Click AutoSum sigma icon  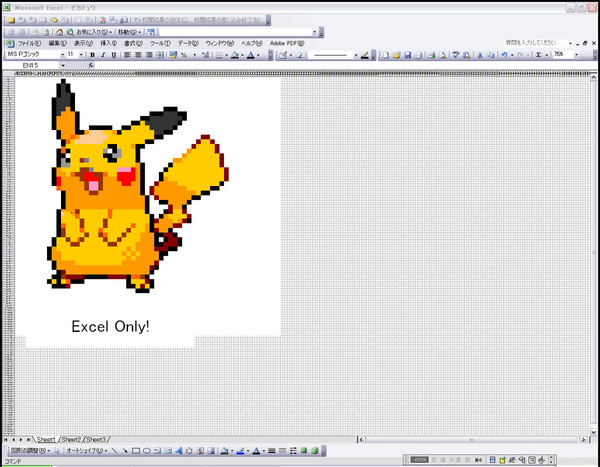click(x=539, y=55)
